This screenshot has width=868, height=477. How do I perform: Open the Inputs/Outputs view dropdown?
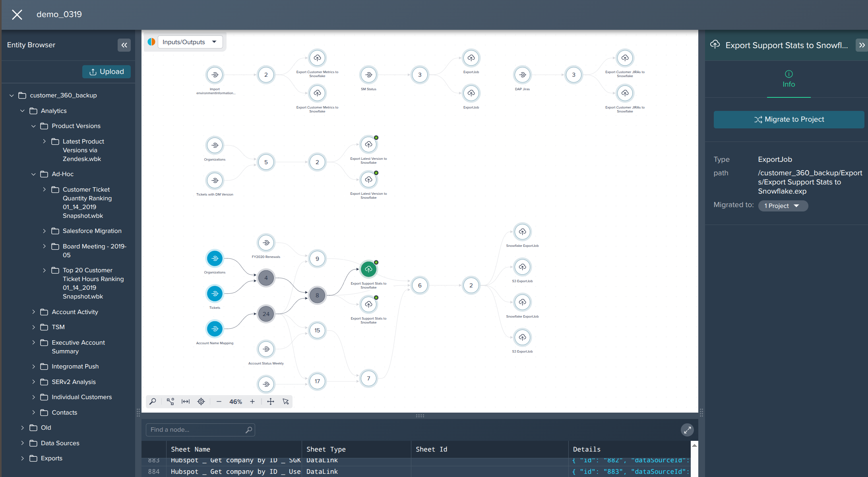coord(190,41)
